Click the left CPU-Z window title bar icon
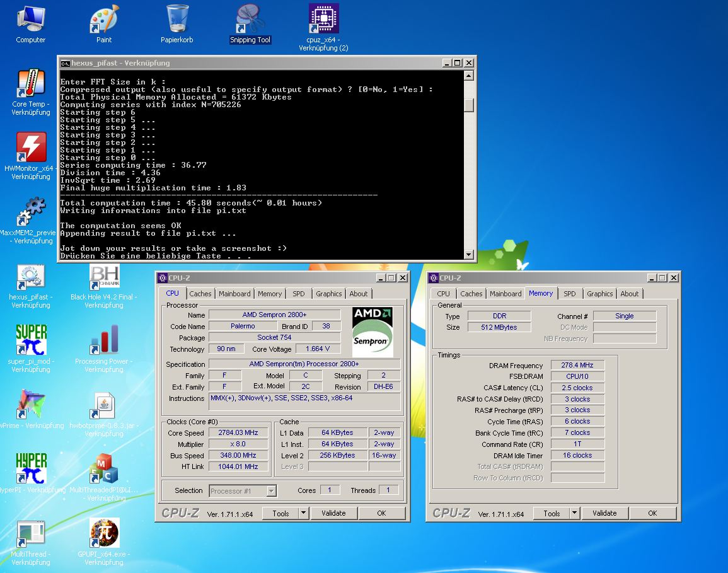The height and width of the screenshot is (573, 728). tap(163, 278)
